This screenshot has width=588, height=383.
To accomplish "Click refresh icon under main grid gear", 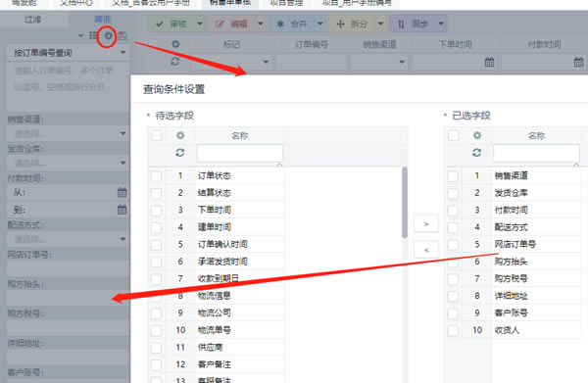I will click(175, 61).
